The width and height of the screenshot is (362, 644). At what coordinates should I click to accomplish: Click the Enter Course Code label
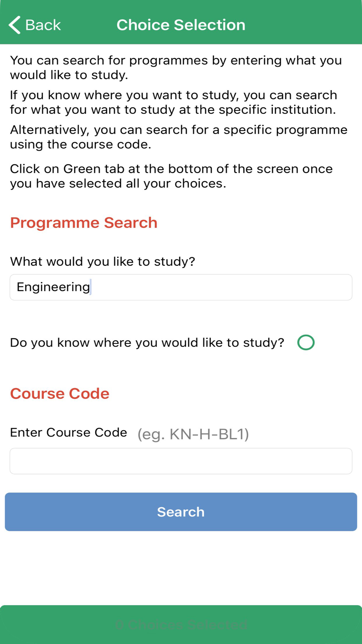click(x=68, y=432)
